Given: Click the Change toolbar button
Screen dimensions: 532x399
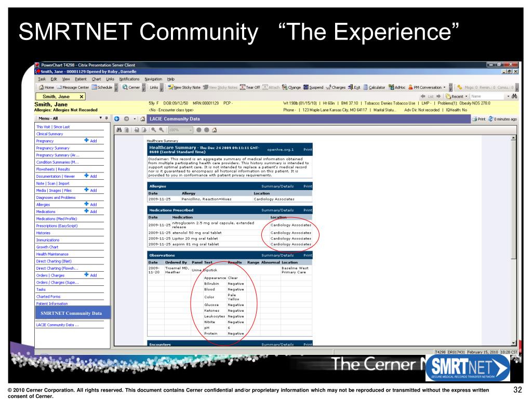Looking at the screenshot, I should (291, 87).
